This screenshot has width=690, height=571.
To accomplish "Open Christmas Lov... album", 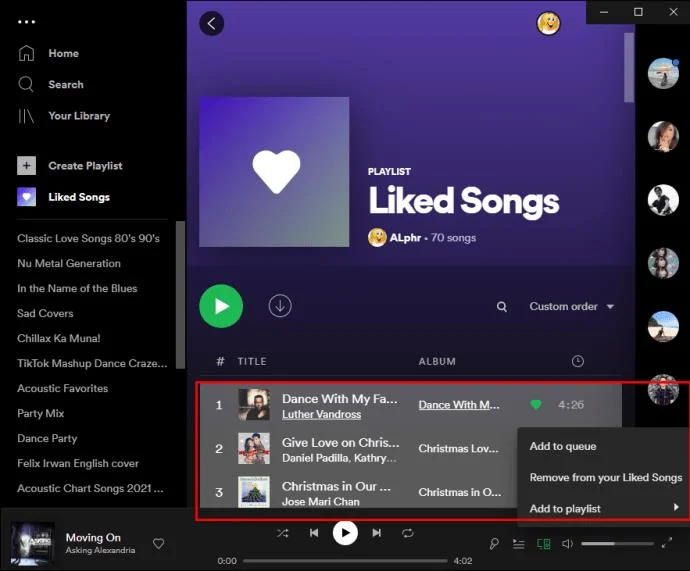I will (x=459, y=449).
